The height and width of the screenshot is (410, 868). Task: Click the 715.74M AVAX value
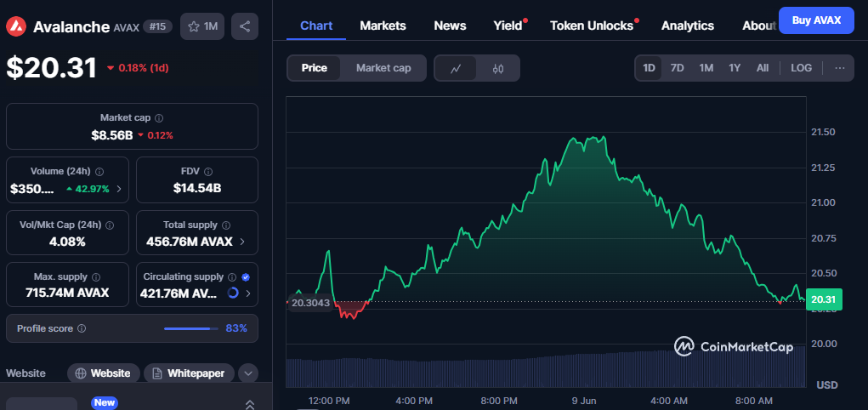point(67,293)
